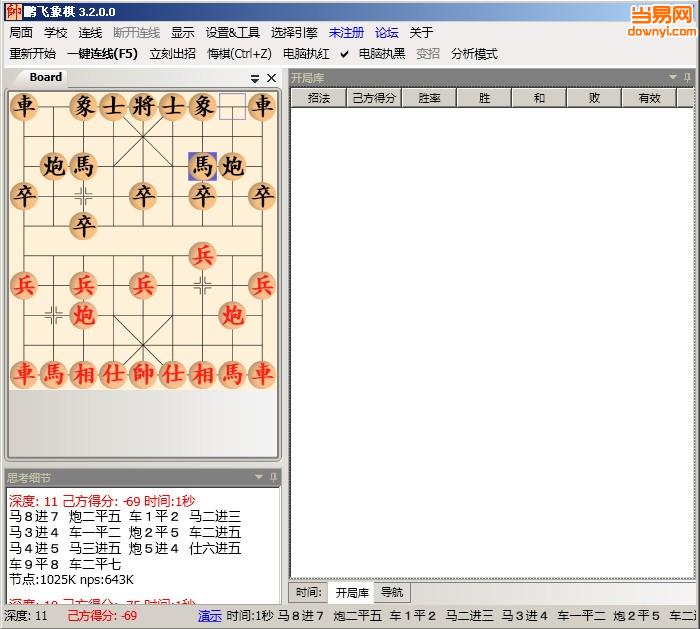The image size is (700, 629).
Task: Close the Board panel with X icon
Action: click(x=271, y=78)
